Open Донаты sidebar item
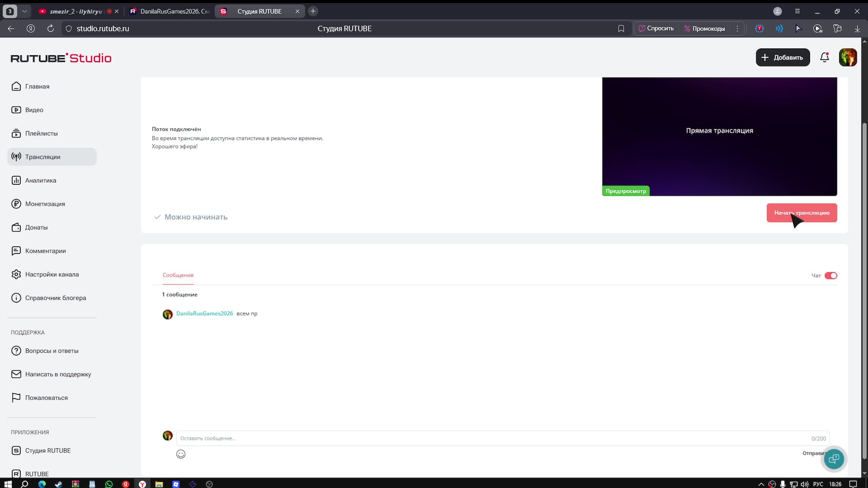This screenshot has height=488, width=868. [x=36, y=227]
